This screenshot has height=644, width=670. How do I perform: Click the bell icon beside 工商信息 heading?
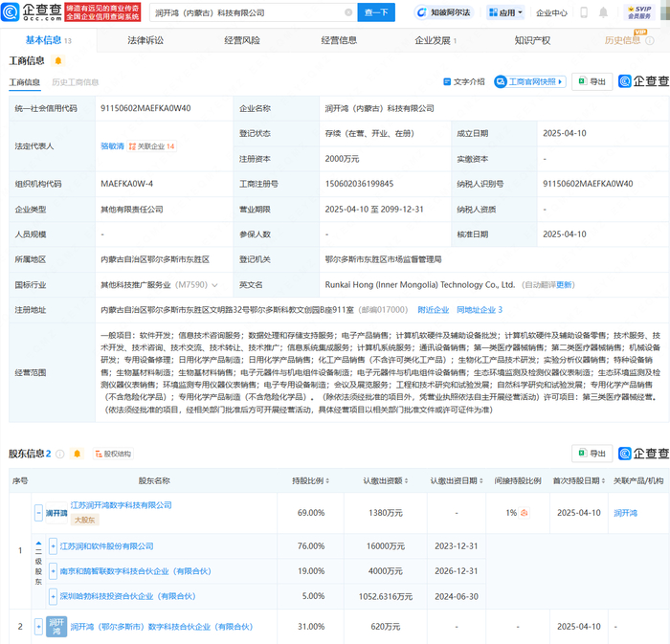[58, 61]
